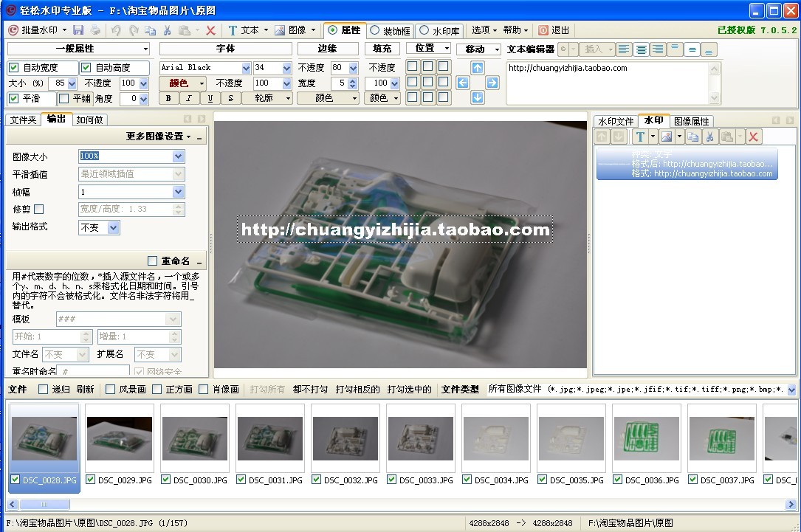Place watermark at top-left position grid cell

coord(412,66)
